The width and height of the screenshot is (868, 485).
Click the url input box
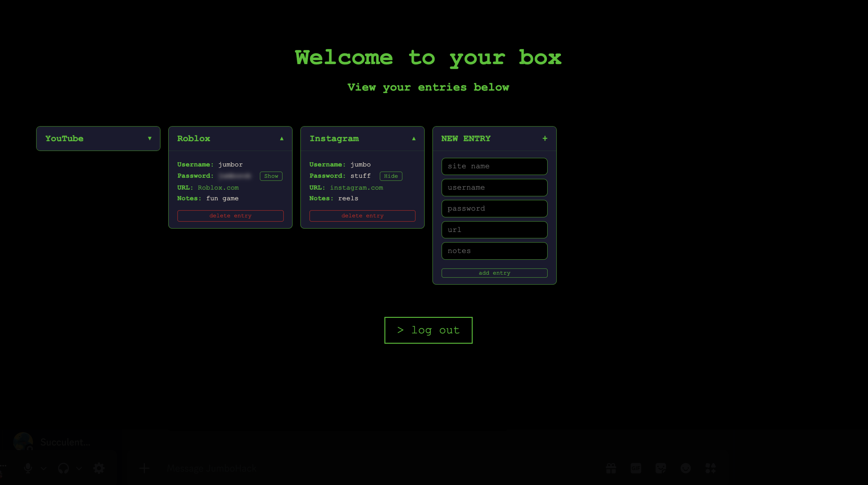pos(494,230)
